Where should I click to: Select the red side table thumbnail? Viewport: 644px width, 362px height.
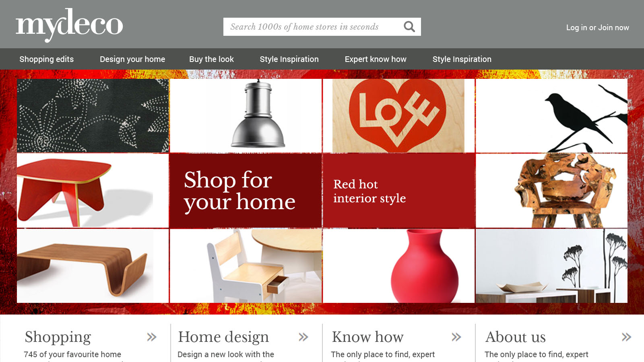pos(93,191)
